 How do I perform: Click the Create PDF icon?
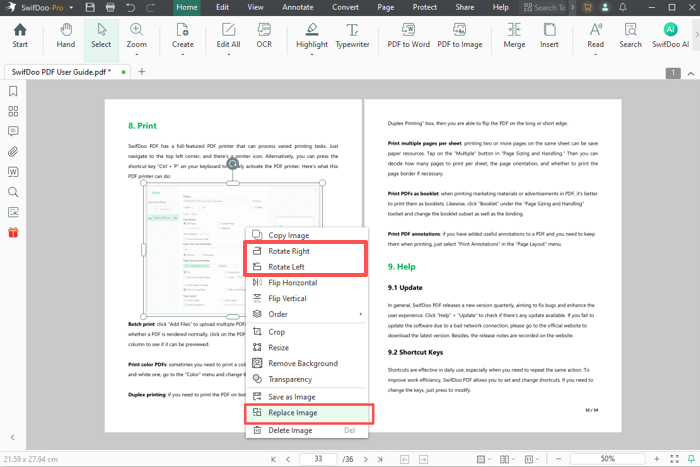[x=183, y=36]
